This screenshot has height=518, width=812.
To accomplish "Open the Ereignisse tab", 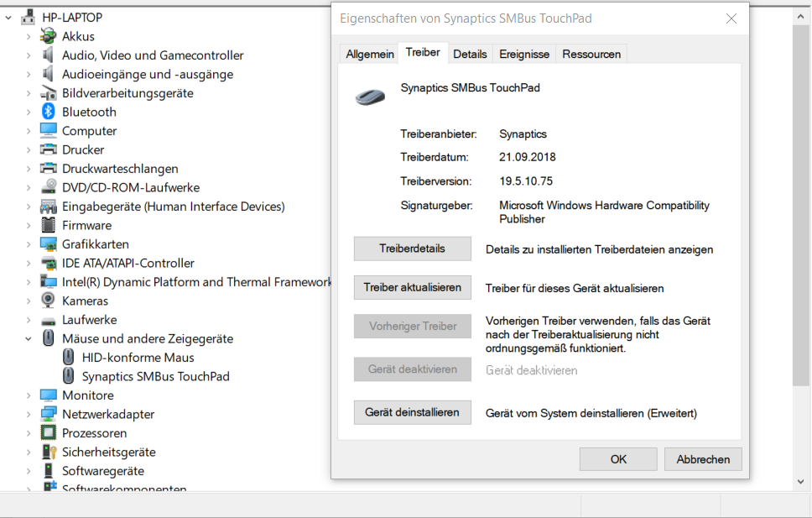I will (x=524, y=54).
